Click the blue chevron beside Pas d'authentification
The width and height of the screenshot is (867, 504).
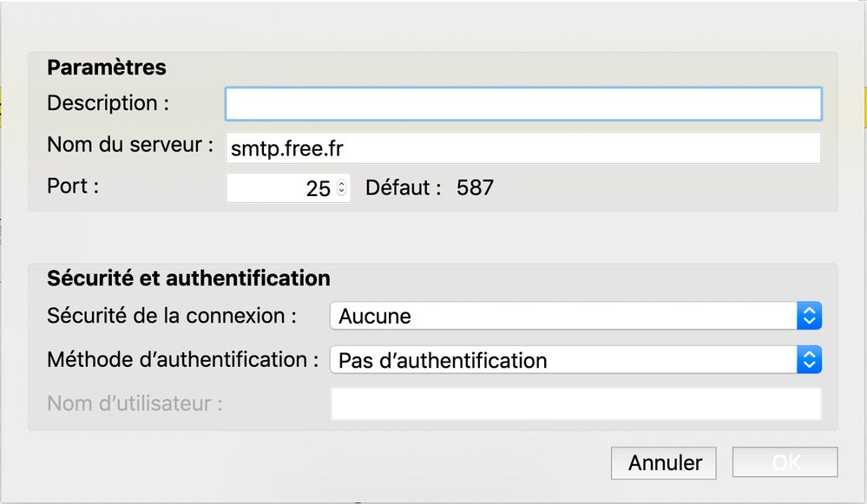coord(809,360)
